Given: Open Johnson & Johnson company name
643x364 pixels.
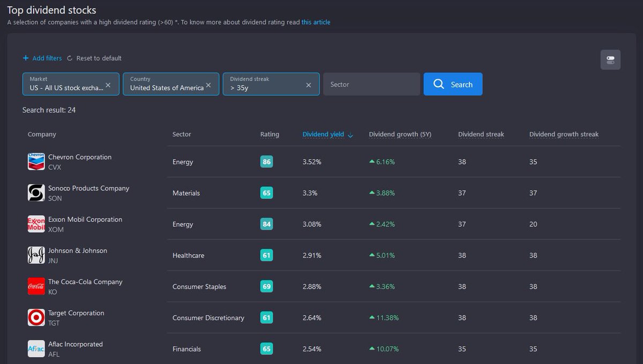Looking at the screenshot, I should (78, 251).
